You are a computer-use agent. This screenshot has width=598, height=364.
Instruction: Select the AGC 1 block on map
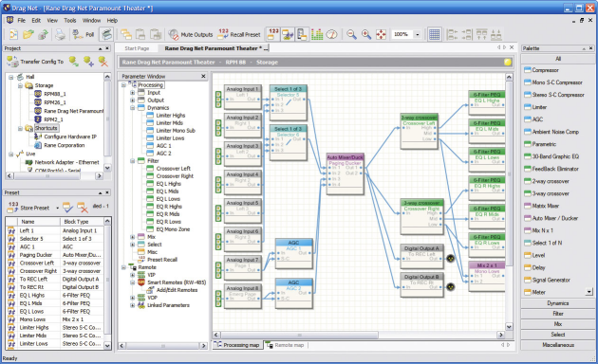pos(293,254)
